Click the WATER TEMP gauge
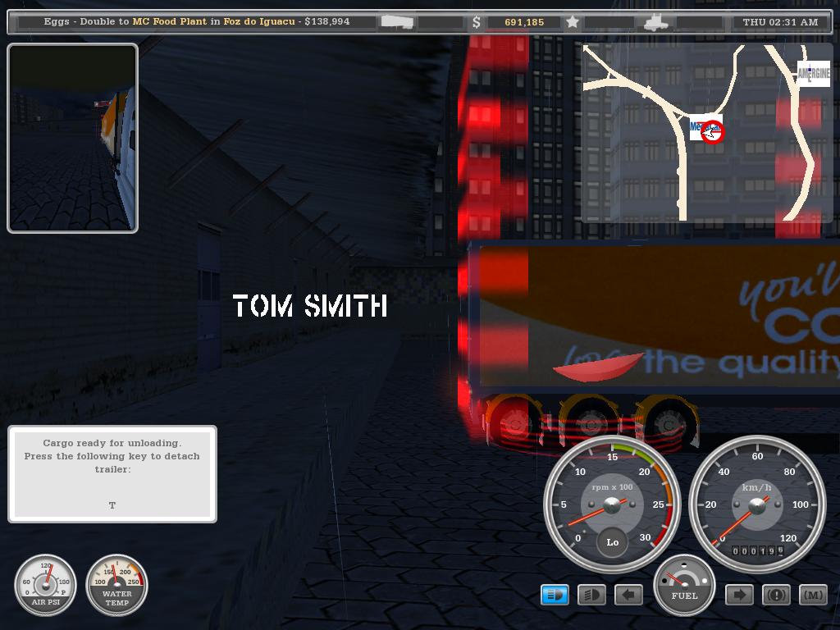Image resolution: width=840 pixels, height=630 pixels. [116, 585]
